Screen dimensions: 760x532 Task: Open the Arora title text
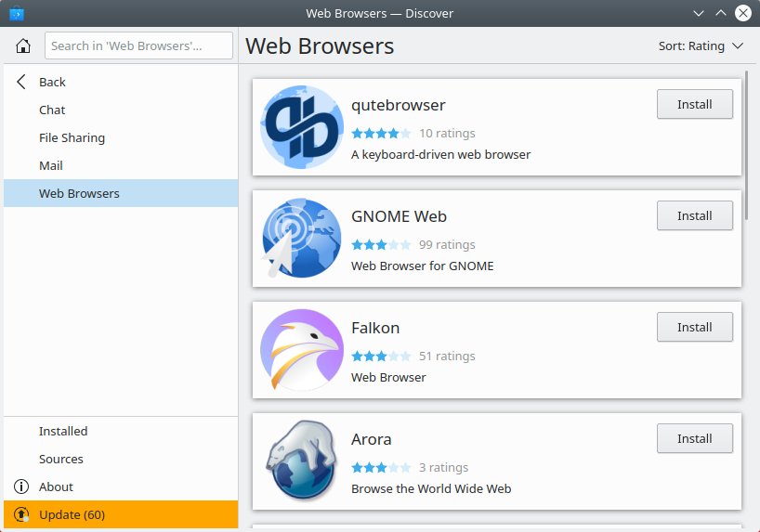(372, 439)
